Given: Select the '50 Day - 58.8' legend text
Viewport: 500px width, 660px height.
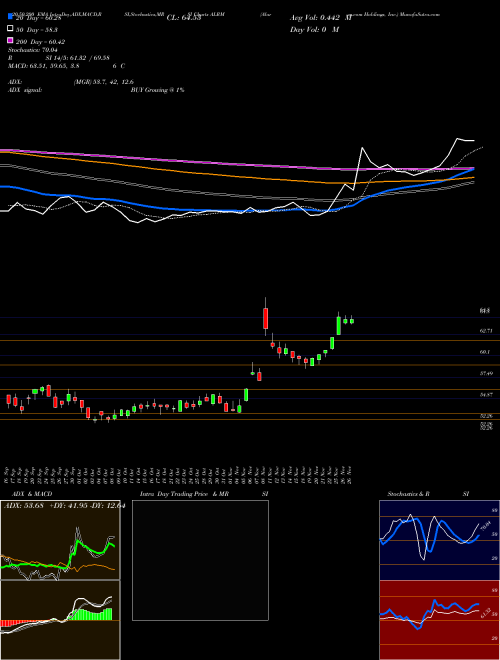Looking at the screenshot, I should [36, 30].
